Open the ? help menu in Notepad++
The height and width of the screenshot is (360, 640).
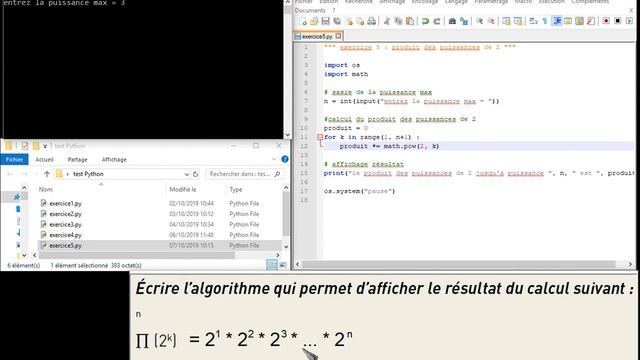333,10
